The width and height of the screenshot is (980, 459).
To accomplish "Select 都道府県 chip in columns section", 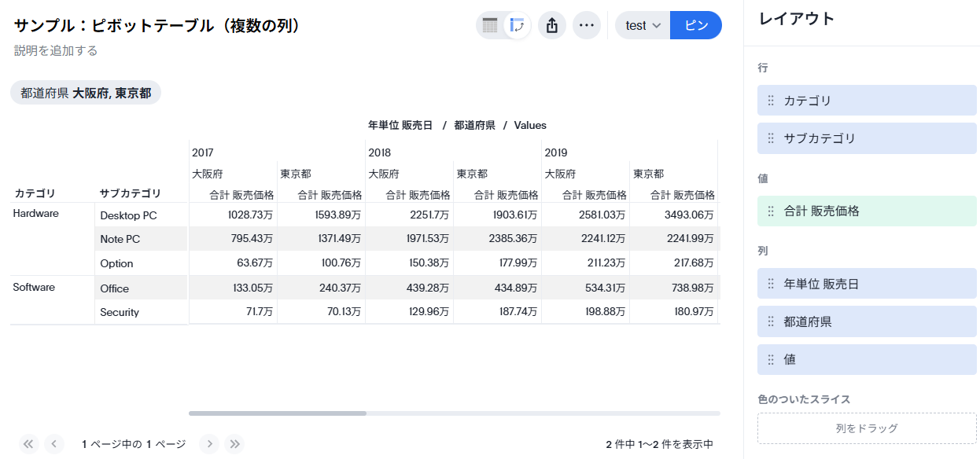I will point(867,321).
